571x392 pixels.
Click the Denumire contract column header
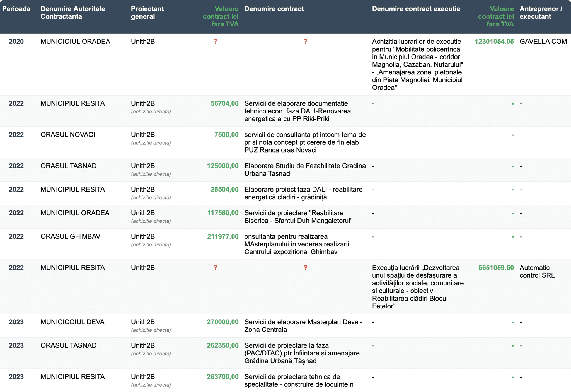click(x=274, y=9)
